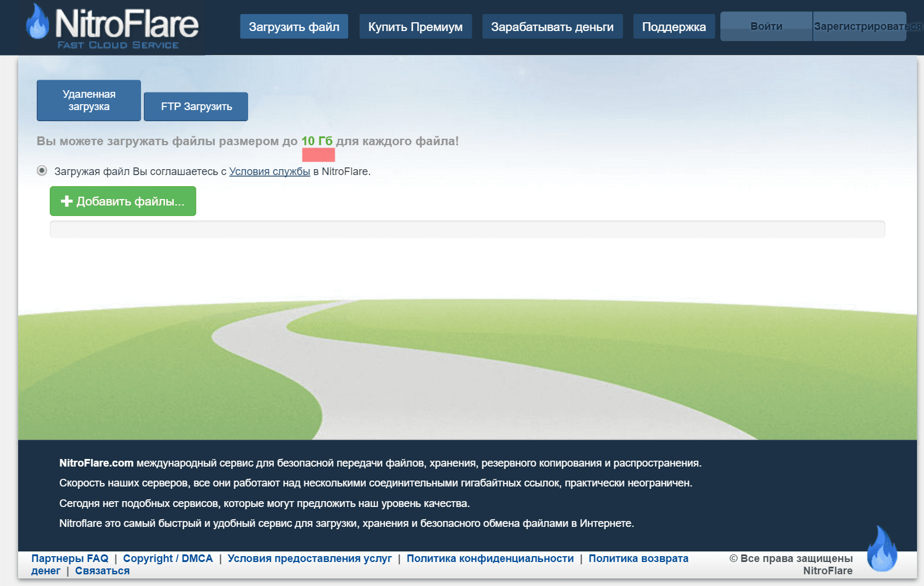The height and width of the screenshot is (586, 924).
Task: Click the NitroFlare.com bold text in footer
Action: click(x=97, y=463)
